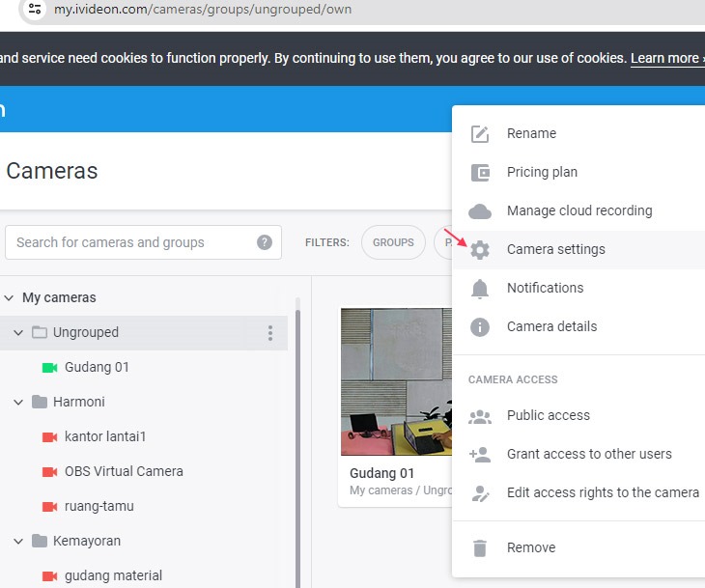Select gudang material camera in tree
The height and width of the screenshot is (588, 705).
113,575
